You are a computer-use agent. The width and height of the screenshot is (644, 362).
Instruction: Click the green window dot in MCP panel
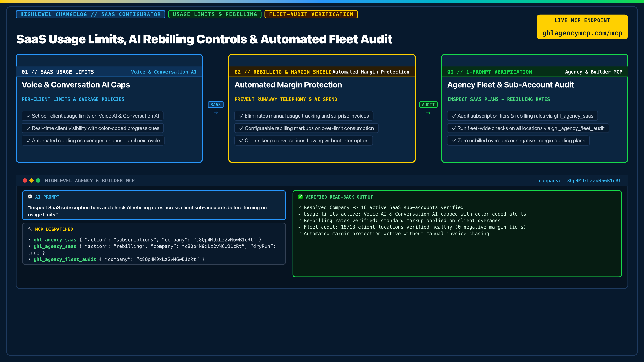38,181
